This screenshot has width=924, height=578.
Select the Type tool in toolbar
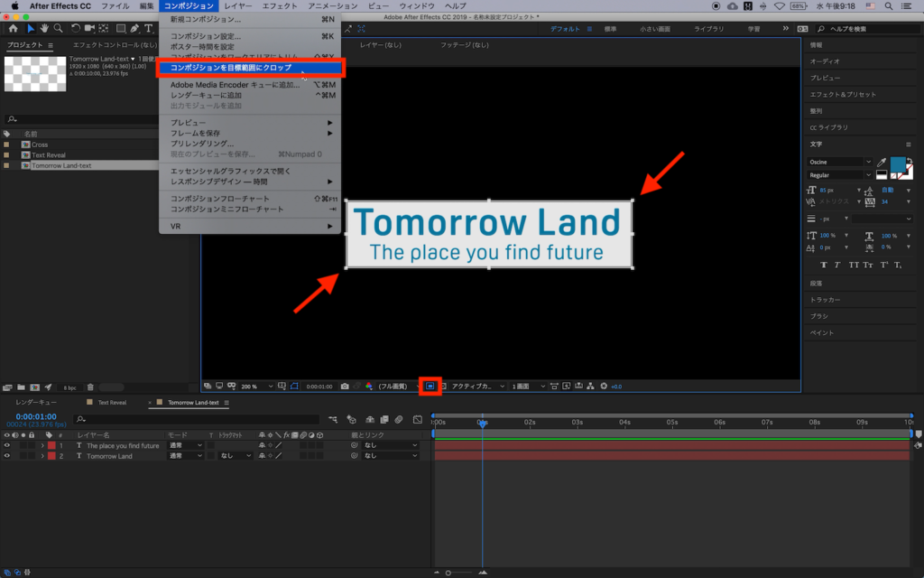pos(149,28)
